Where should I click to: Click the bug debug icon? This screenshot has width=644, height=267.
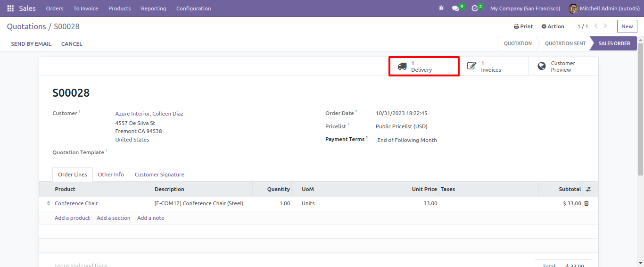click(x=441, y=8)
